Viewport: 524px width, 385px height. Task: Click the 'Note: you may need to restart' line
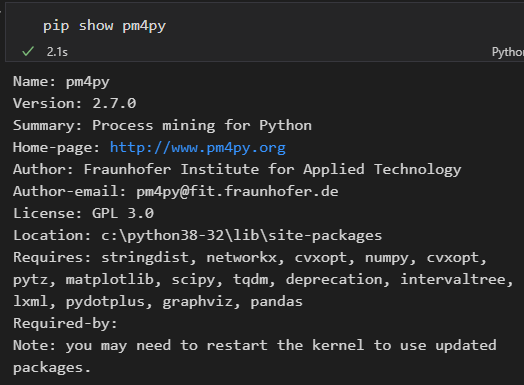pyautogui.click(x=255, y=346)
